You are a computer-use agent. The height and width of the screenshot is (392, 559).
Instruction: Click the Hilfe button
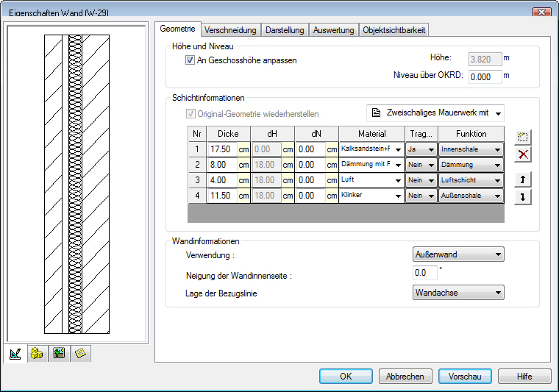point(524,377)
